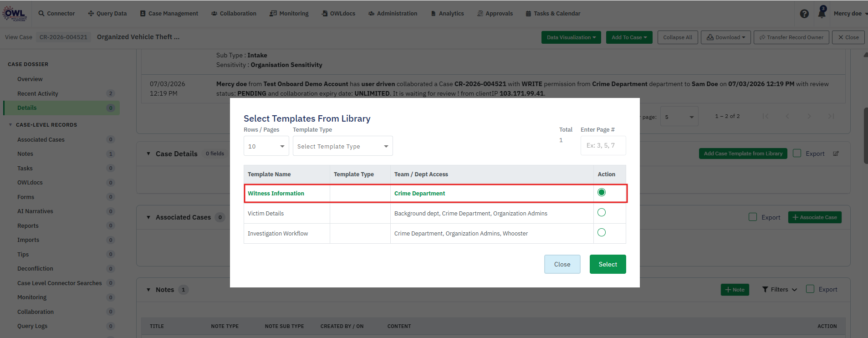
Task: Open the Monitoring top menu
Action: [289, 14]
